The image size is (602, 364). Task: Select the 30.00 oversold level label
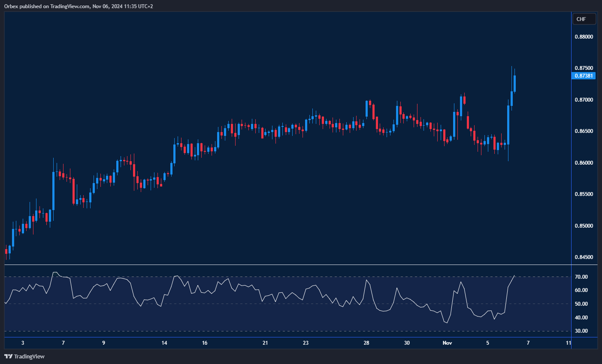coord(581,331)
